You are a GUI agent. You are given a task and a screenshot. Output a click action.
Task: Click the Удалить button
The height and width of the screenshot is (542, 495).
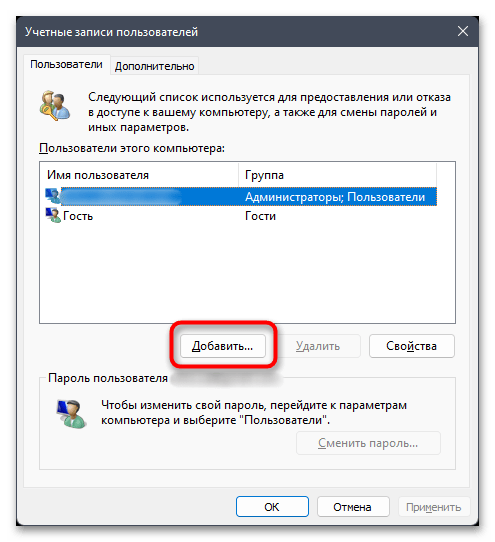point(318,346)
